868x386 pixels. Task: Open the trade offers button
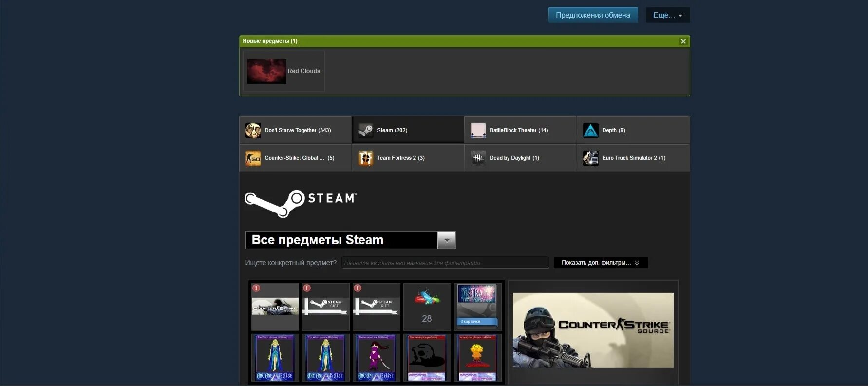(x=593, y=15)
